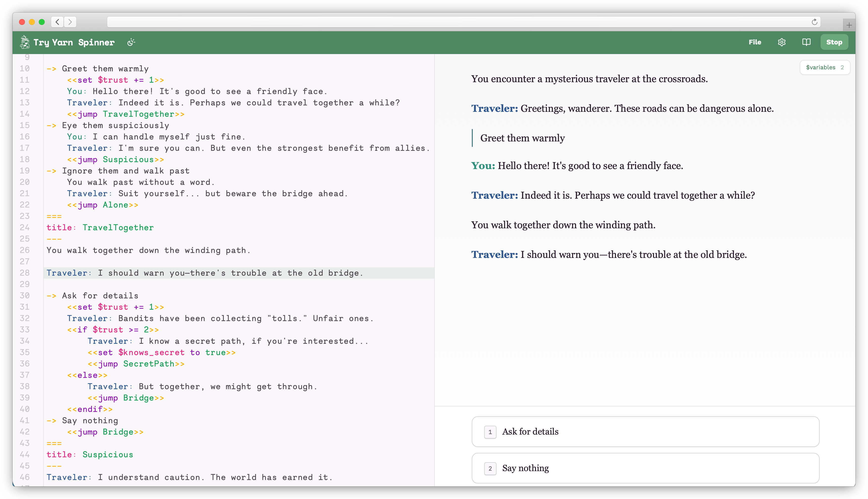Click the code line 'Traveler: But together, we might get through.'

[202, 386]
